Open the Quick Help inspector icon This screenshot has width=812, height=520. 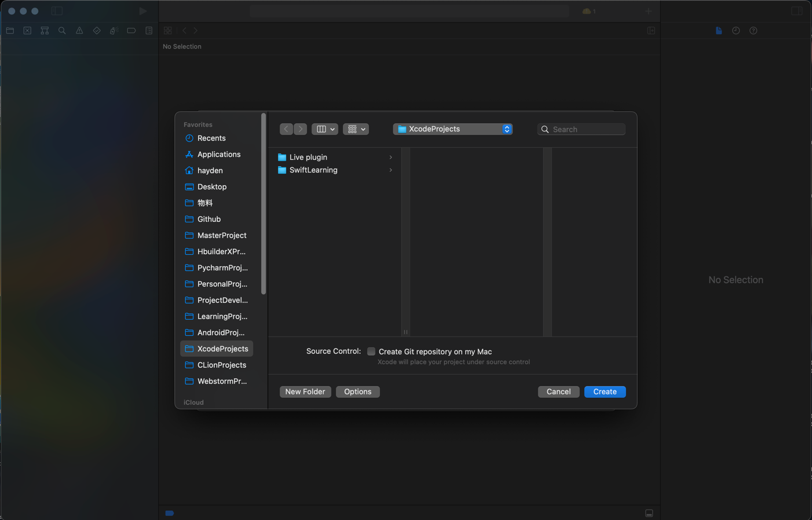coord(753,31)
